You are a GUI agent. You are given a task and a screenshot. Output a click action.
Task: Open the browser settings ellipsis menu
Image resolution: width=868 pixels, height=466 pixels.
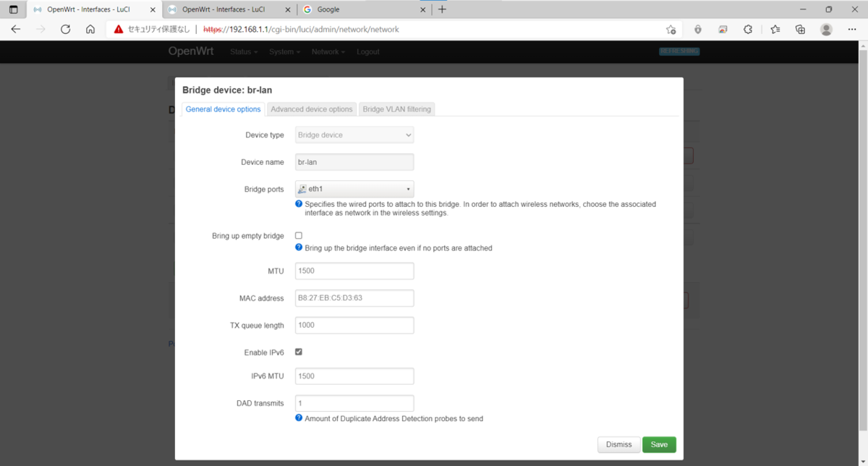pyautogui.click(x=851, y=30)
